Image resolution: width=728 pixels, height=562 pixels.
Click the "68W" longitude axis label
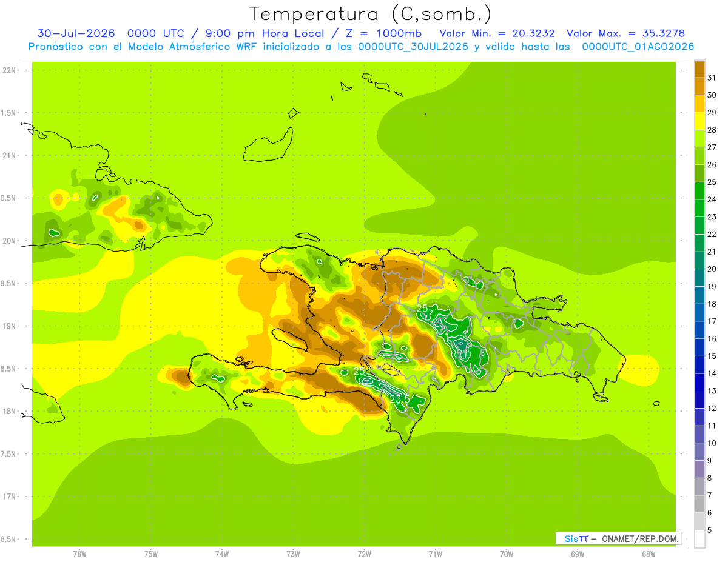(649, 554)
